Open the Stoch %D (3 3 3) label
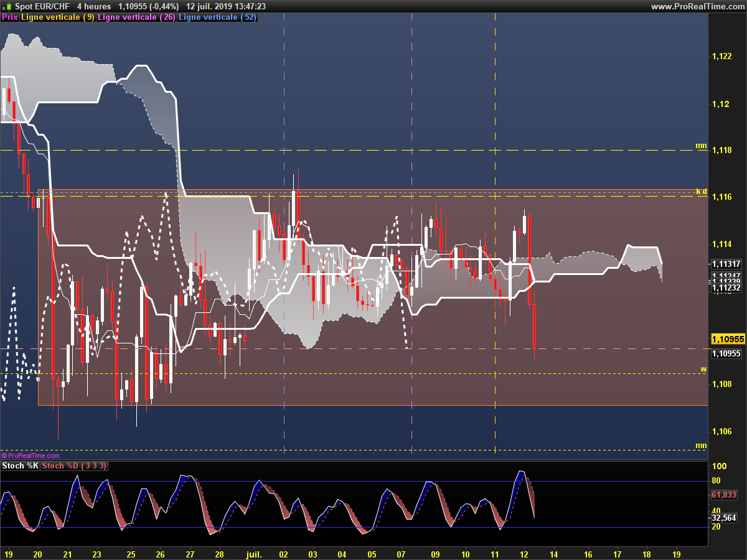The width and height of the screenshot is (747, 560). 74,465
